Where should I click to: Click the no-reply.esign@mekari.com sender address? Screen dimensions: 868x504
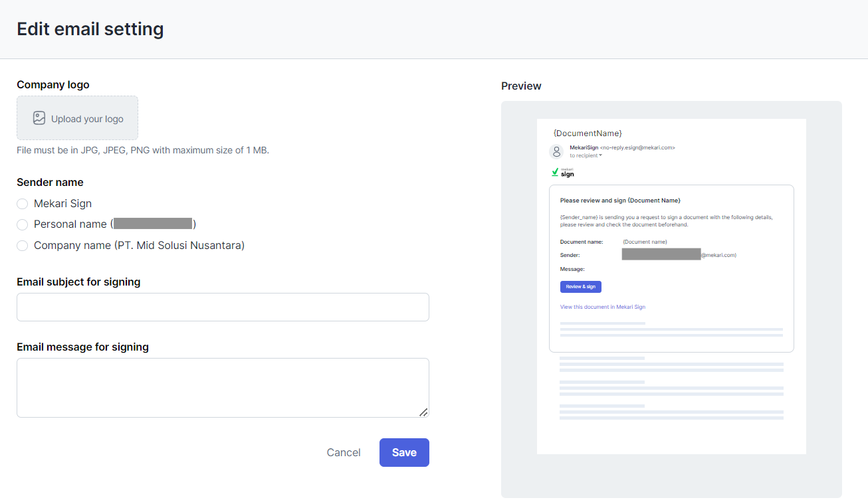tap(637, 147)
